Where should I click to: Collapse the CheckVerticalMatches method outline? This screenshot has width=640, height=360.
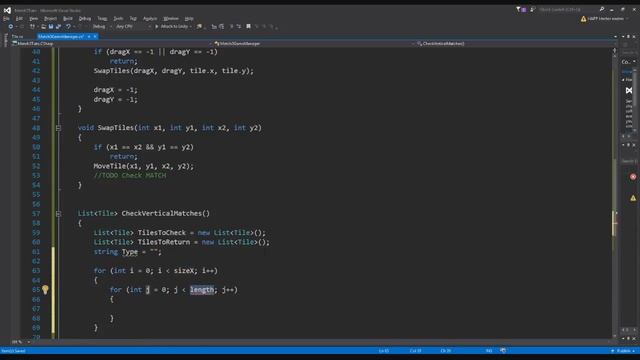[58, 214]
